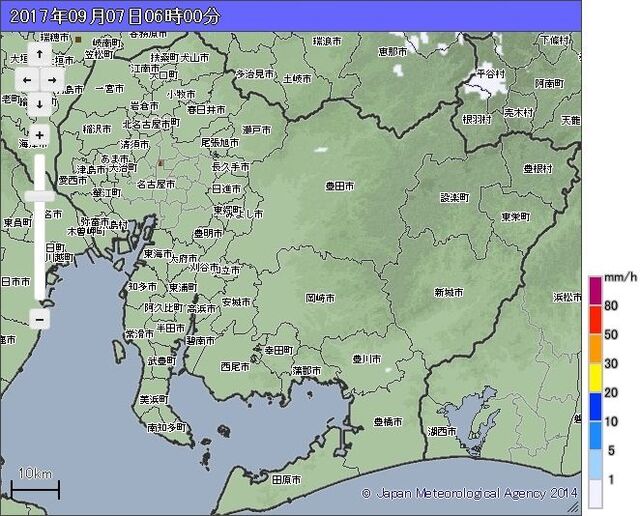Click the 豊明市 label on the map

click(208, 233)
